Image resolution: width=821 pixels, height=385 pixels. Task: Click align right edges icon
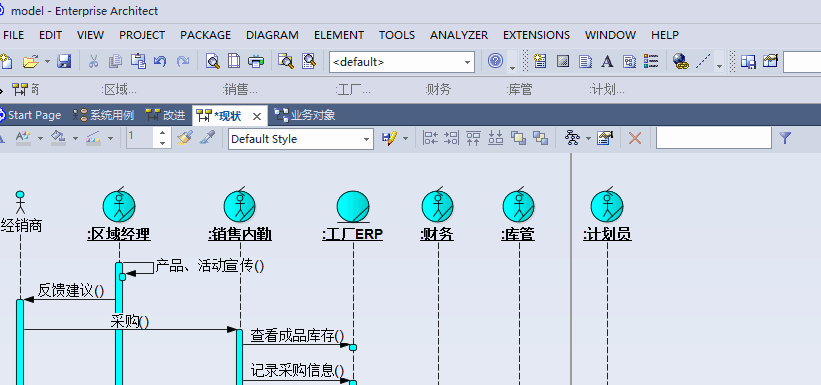click(x=451, y=138)
